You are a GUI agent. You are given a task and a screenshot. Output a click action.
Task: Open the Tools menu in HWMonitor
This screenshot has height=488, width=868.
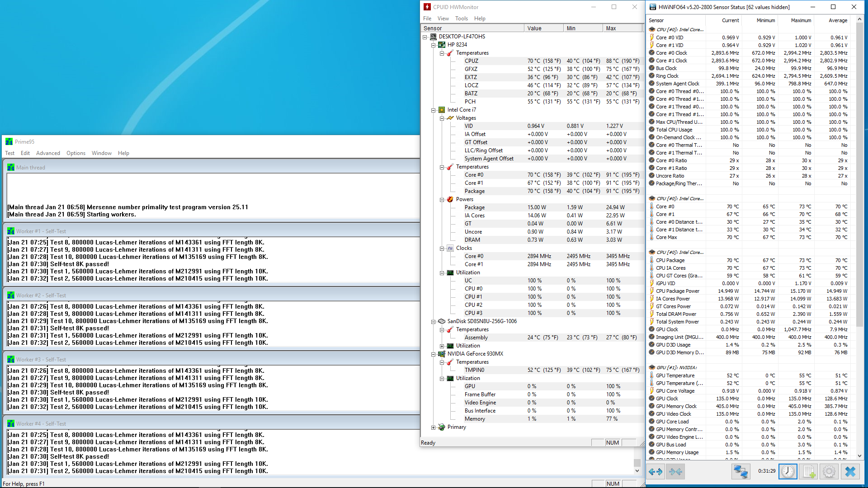[x=462, y=19]
